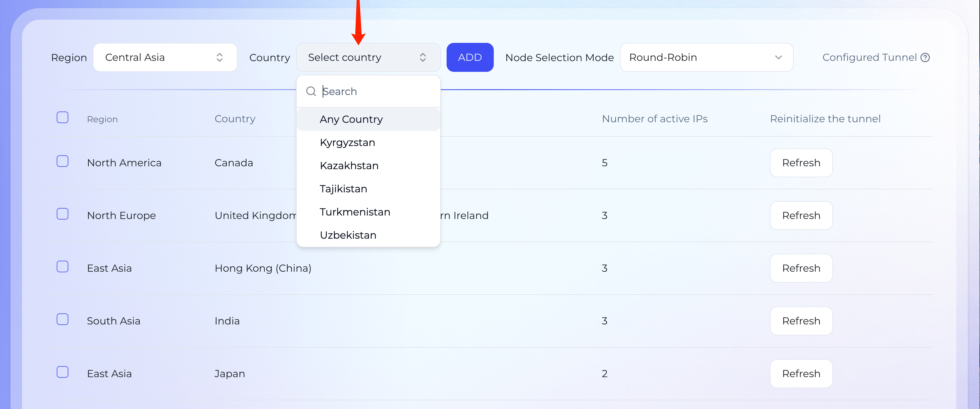980x409 pixels.
Task: Click the Configured Tunnel help question-mark icon
Action: [x=925, y=58]
